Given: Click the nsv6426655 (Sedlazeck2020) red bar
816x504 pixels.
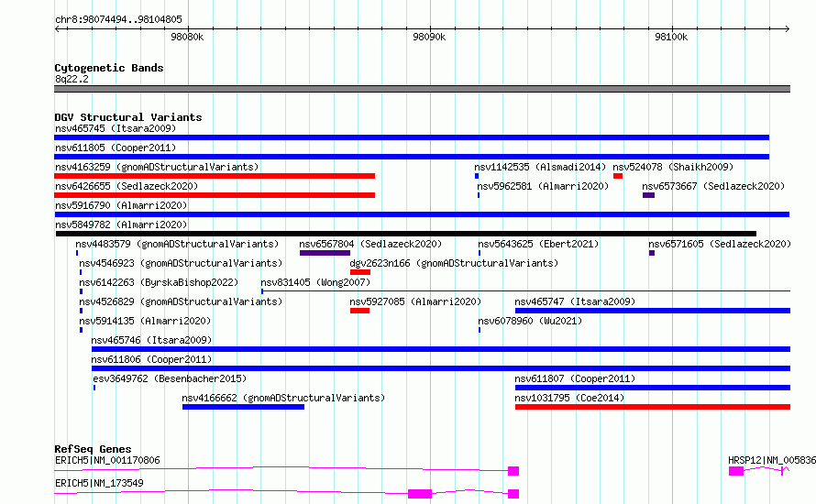Looking at the screenshot, I should point(215,195).
